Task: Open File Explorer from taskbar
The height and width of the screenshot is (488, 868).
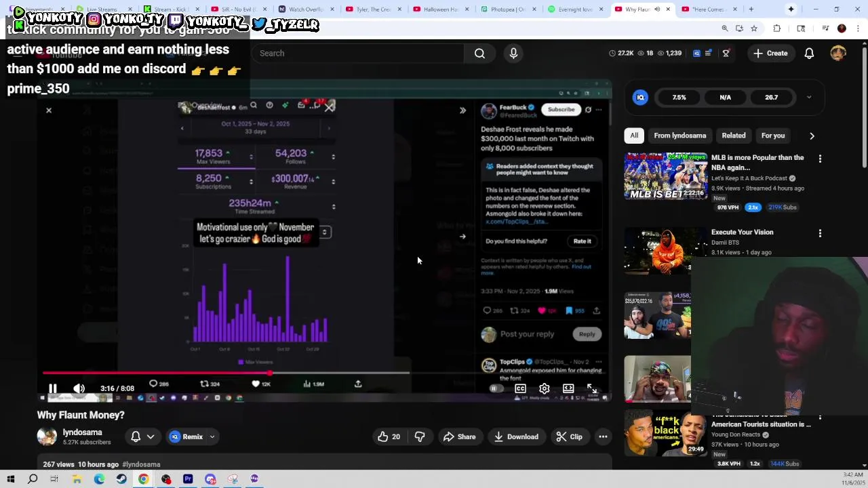Action: pos(77,479)
